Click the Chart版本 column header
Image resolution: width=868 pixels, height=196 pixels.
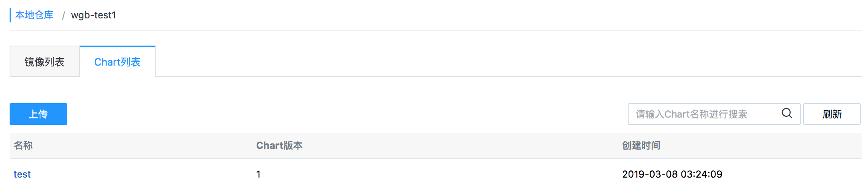[279, 146]
